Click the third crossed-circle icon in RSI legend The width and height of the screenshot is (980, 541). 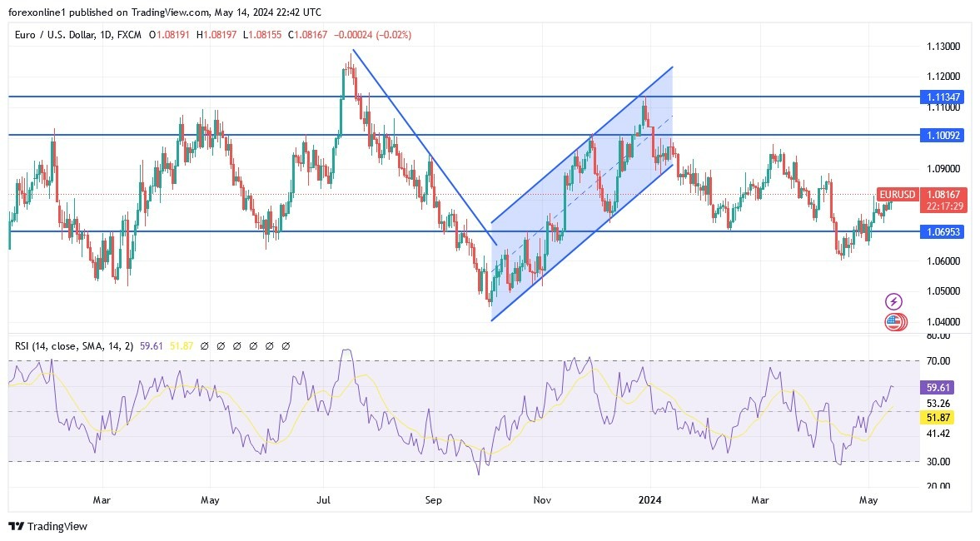[238, 345]
